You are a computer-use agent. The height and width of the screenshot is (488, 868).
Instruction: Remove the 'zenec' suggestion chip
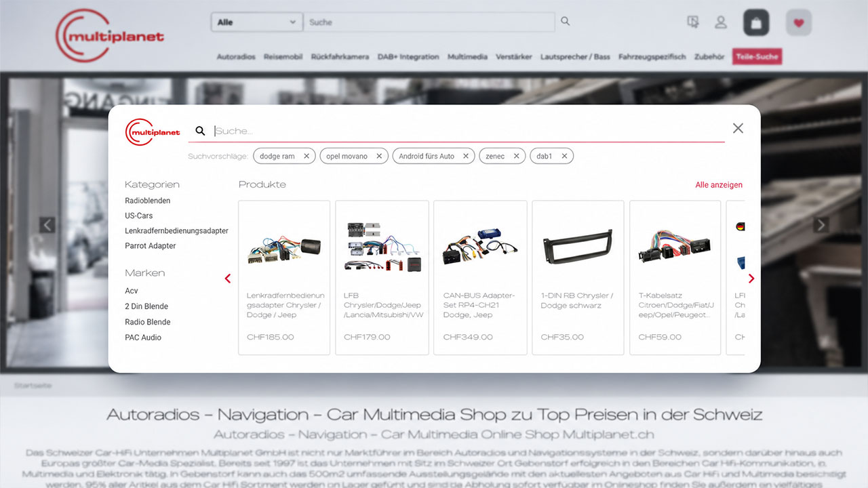click(x=516, y=156)
